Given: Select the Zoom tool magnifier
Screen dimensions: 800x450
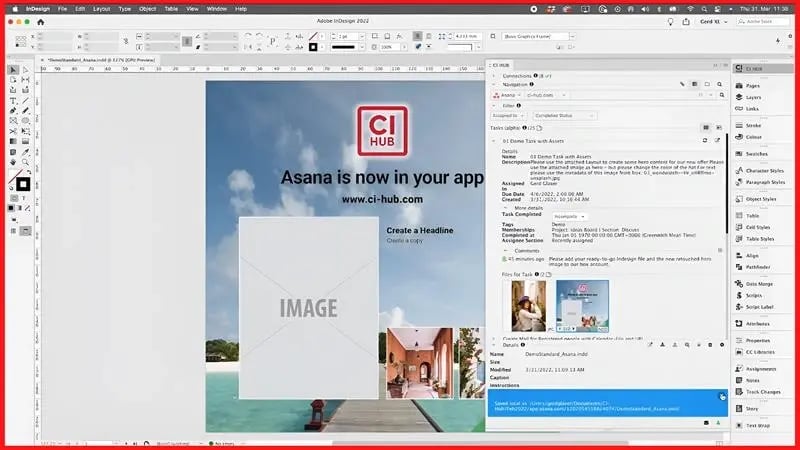Looking at the screenshot, I should pos(26,162).
